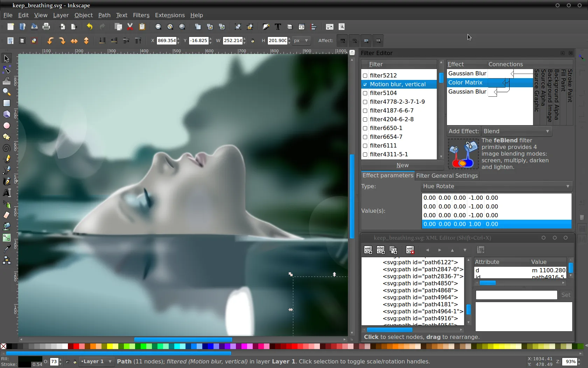Pick the Dropper tool
The width and height of the screenshot is (588, 368).
7,249
